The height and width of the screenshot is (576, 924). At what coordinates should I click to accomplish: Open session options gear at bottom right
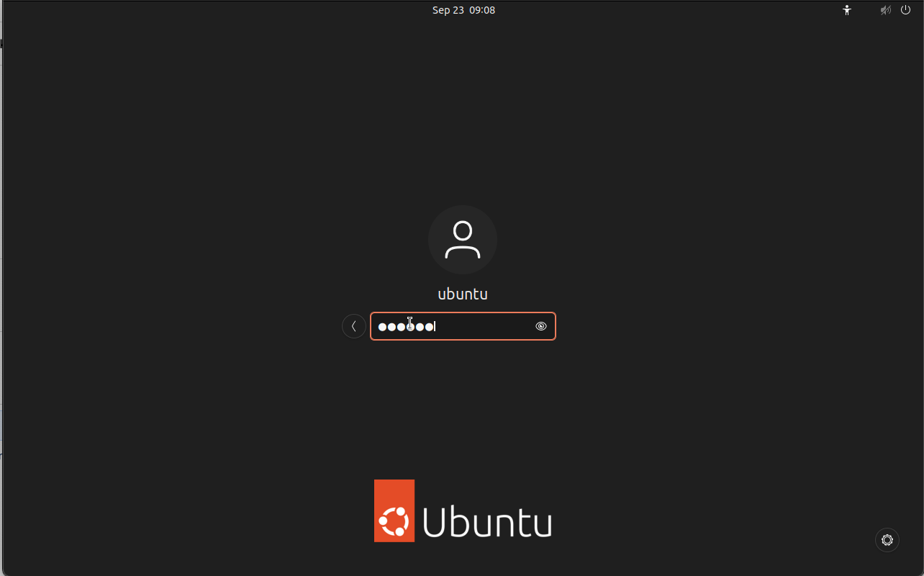[887, 540]
